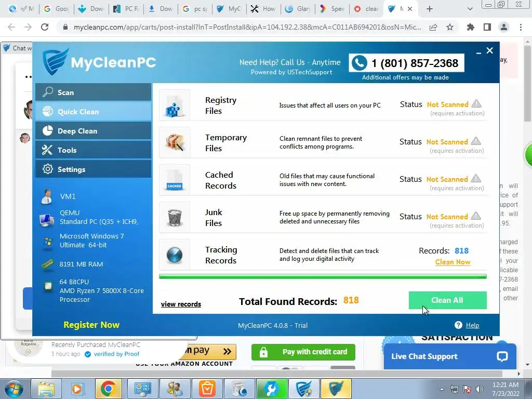Click the processor chip icon
The width and height of the screenshot is (532, 399).
pyautogui.click(x=48, y=286)
